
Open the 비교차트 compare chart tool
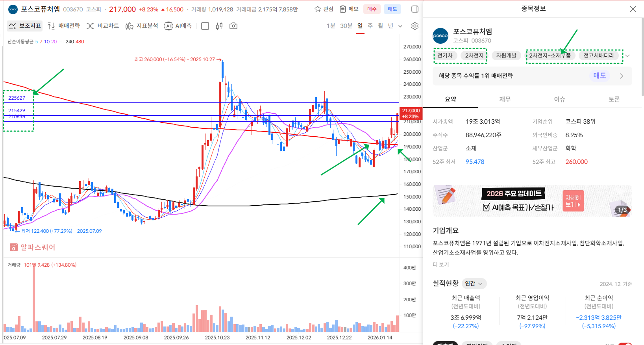click(x=103, y=26)
